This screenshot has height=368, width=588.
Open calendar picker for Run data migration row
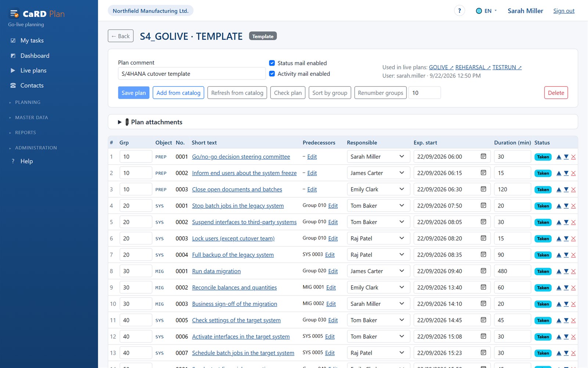[483, 271]
